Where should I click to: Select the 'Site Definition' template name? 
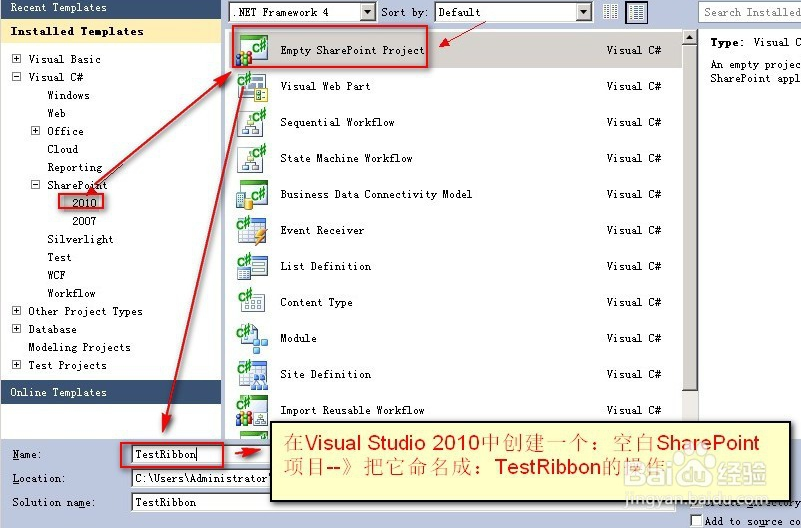click(325, 374)
